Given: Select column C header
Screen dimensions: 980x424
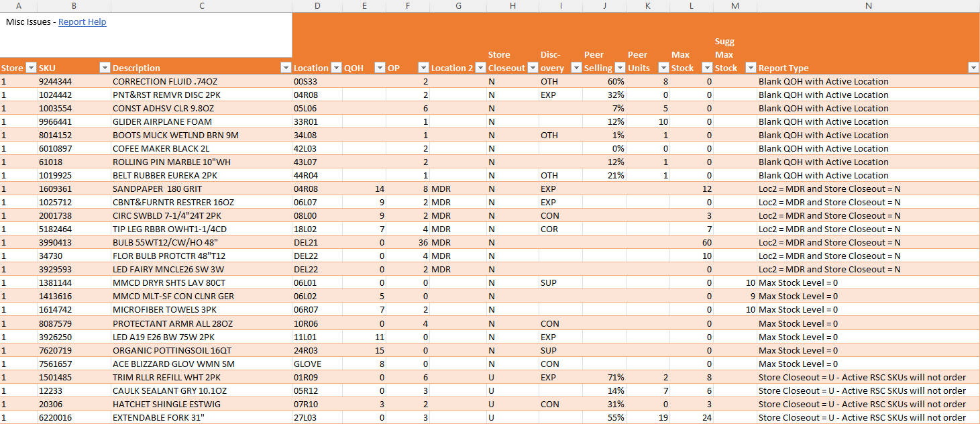Looking at the screenshot, I should 201,6.
